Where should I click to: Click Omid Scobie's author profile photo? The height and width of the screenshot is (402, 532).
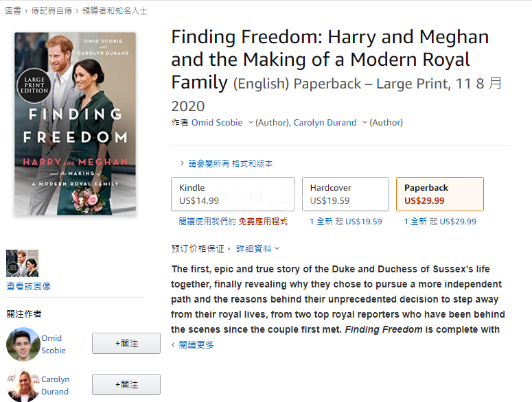click(23, 344)
